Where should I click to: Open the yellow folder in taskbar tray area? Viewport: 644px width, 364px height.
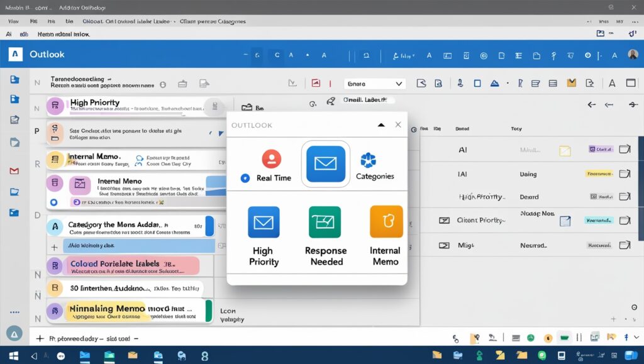(521, 355)
